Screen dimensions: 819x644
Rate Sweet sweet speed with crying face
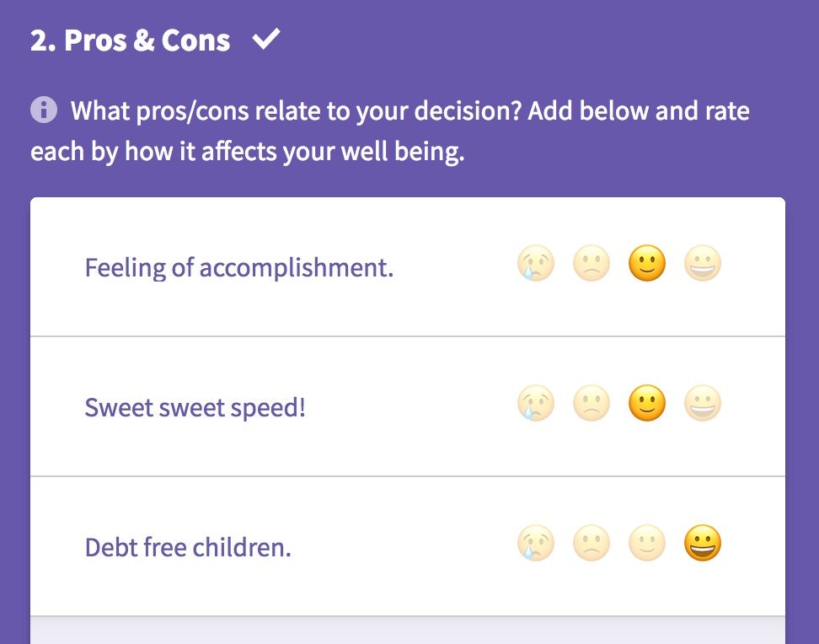click(x=536, y=405)
